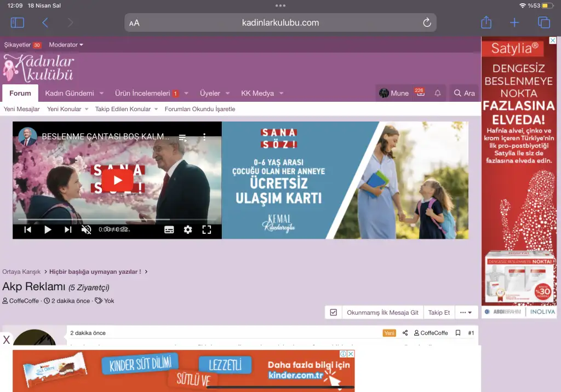Toggle video subtitles

[x=169, y=229]
